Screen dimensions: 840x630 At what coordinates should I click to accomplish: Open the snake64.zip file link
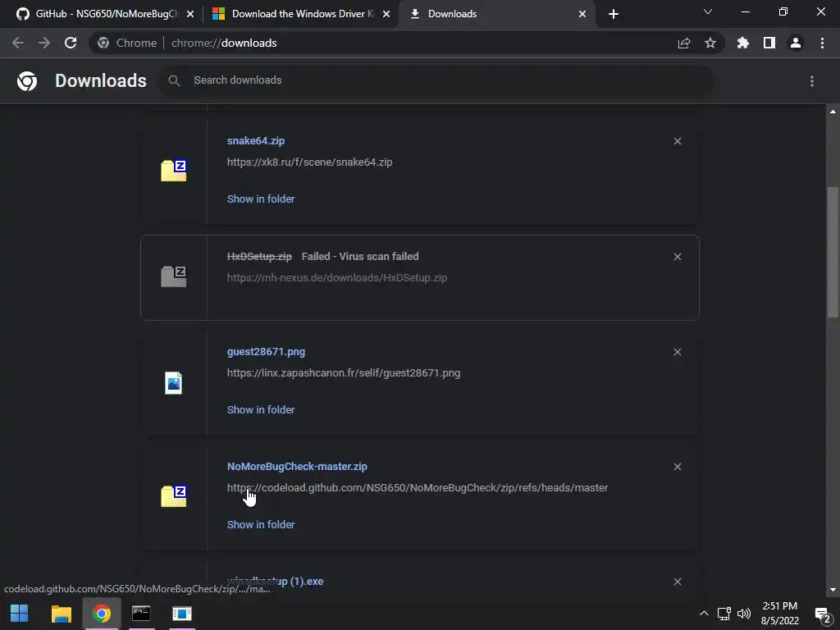256,141
